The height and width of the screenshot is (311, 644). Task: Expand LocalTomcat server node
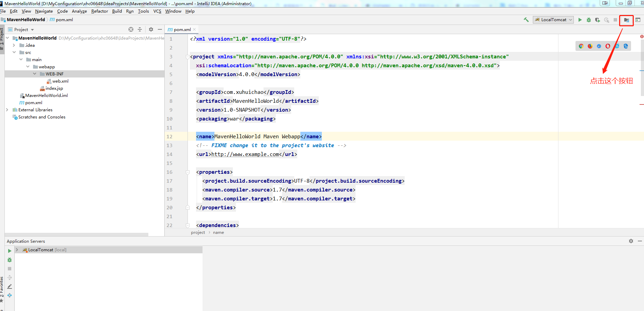pos(17,250)
